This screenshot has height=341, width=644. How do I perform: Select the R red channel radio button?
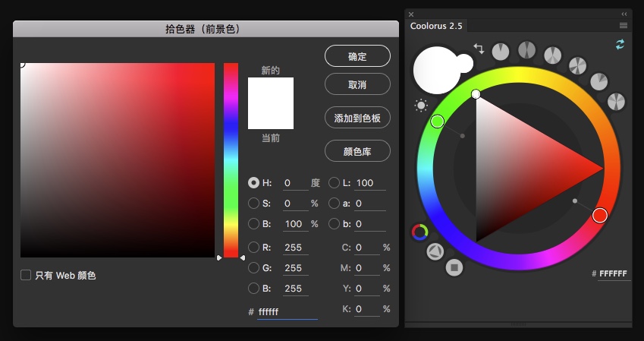[253, 248]
